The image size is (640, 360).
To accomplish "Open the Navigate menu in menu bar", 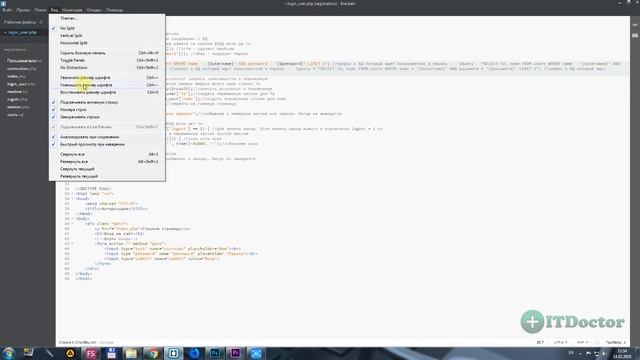I will [x=71, y=10].
